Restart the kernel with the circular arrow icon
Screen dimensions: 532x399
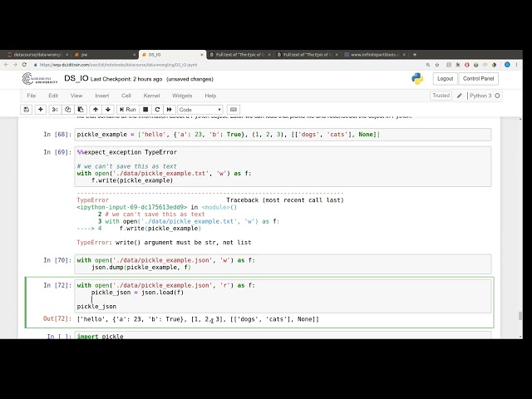pos(157,110)
